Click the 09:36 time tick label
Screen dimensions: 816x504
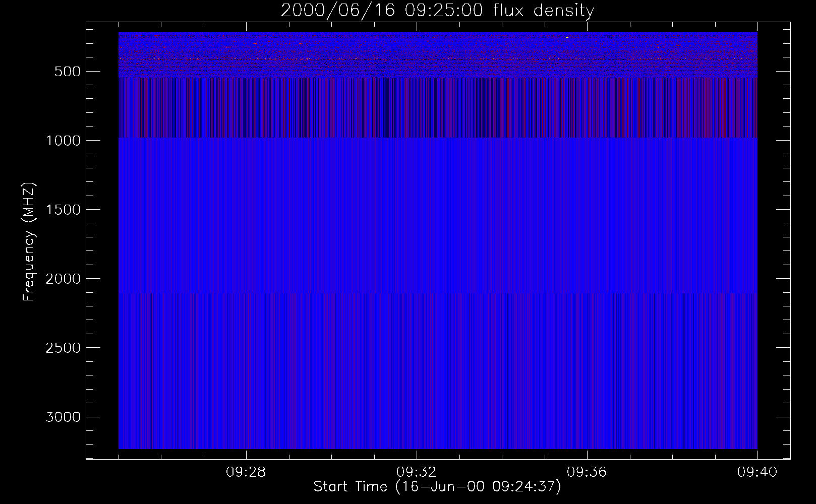pos(587,472)
